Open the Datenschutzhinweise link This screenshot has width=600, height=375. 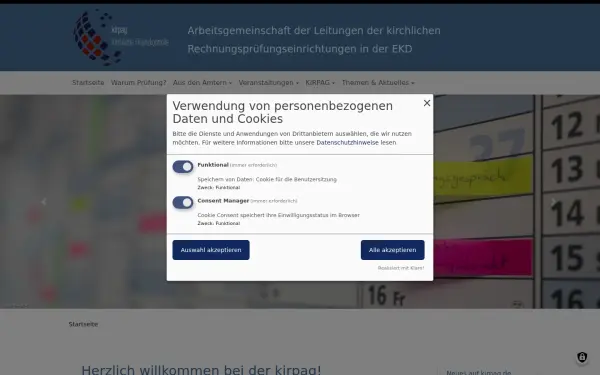[347, 142]
